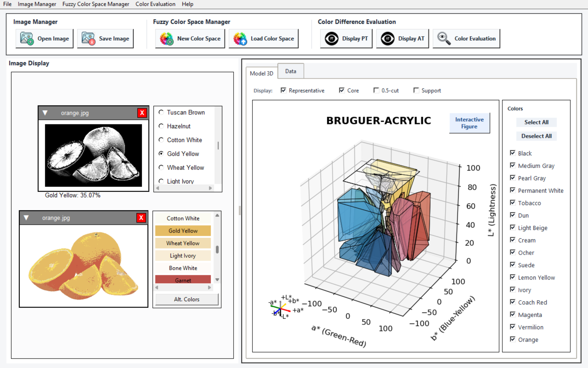Open the File menu

[x=7, y=4]
